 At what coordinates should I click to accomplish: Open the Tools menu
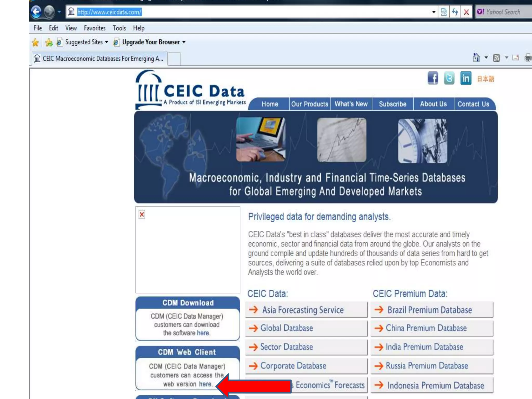pyautogui.click(x=119, y=28)
